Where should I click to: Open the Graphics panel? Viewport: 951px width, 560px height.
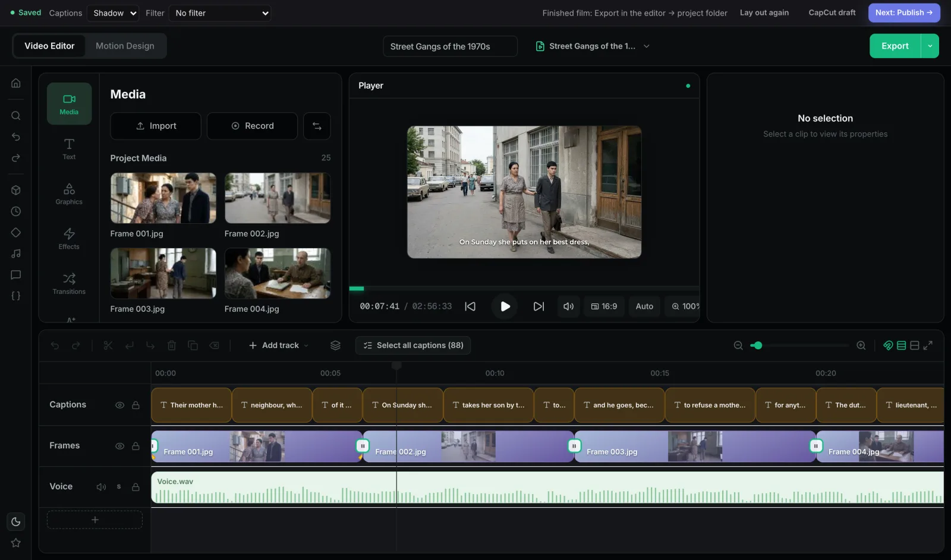pos(69,194)
